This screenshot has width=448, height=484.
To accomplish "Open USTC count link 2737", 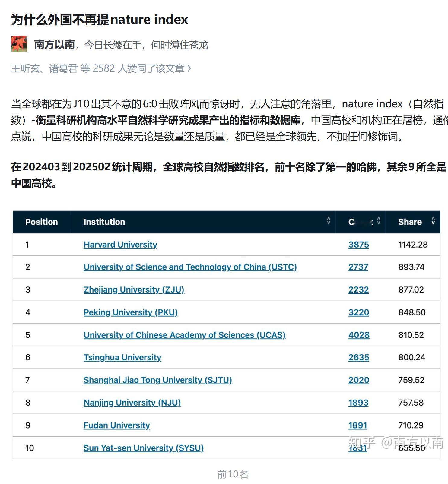I will (358, 267).
